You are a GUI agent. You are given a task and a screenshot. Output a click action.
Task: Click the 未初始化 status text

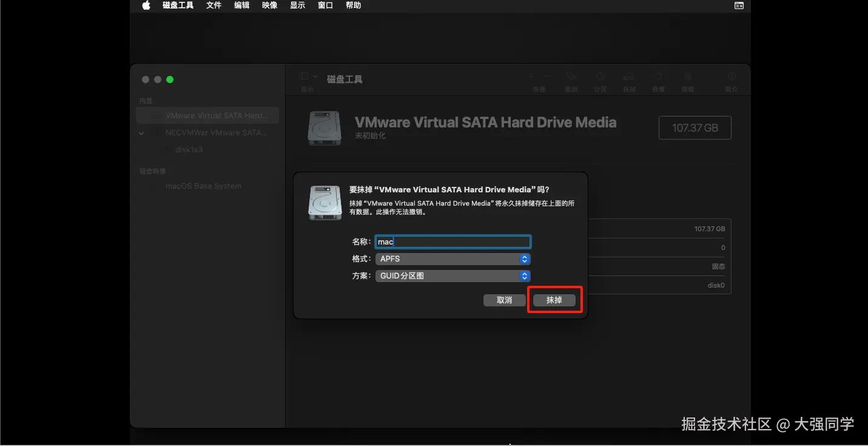pos(370,136)
